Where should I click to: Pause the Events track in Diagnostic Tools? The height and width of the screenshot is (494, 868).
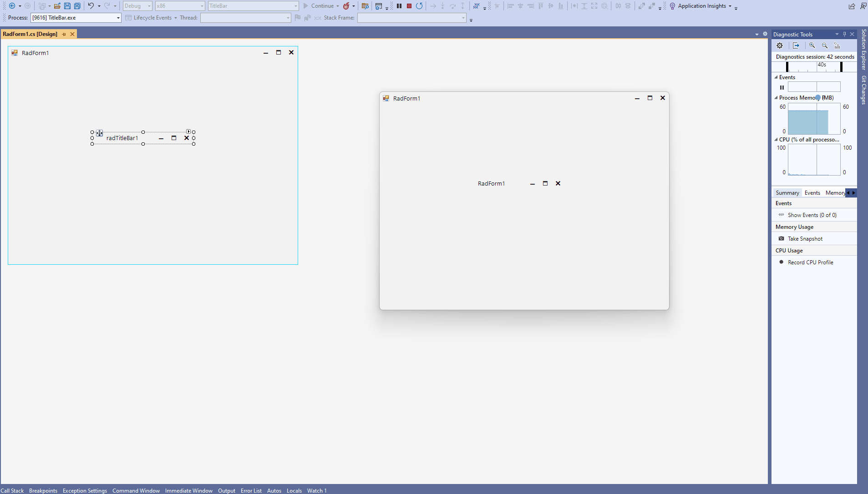(x=782, y=87)
